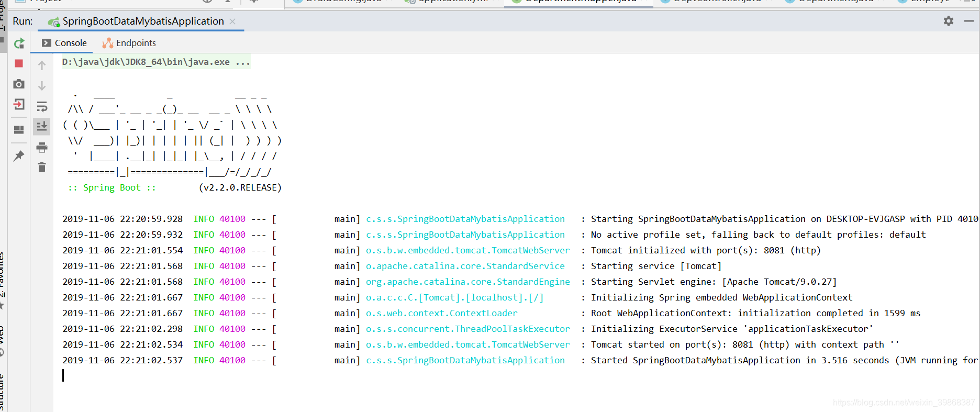Click 'Initializing Spring embedded WebApplicationContext' message
Image resolution: width=980 pixels, height=412 pixels.
[x=721, y=297]
